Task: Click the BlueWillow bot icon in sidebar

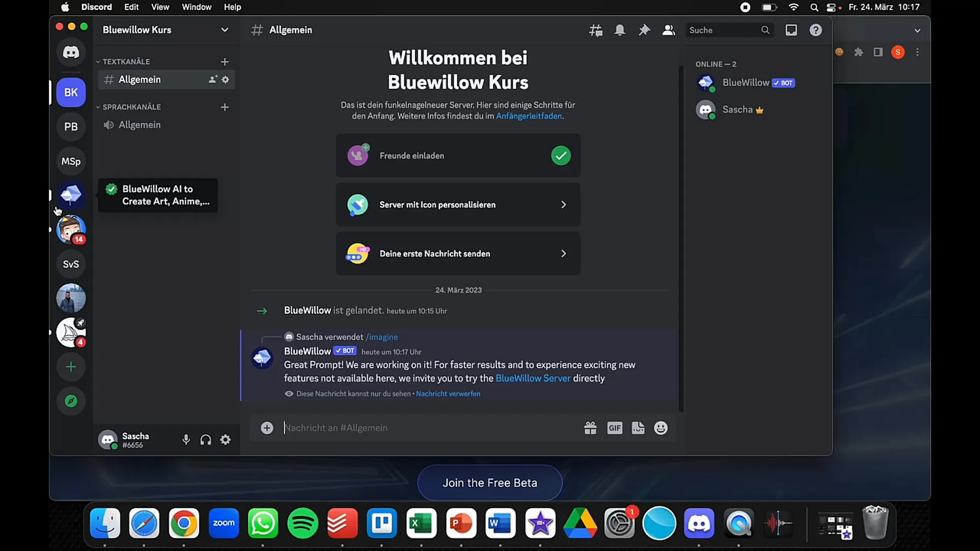Action: click(70, 194)
